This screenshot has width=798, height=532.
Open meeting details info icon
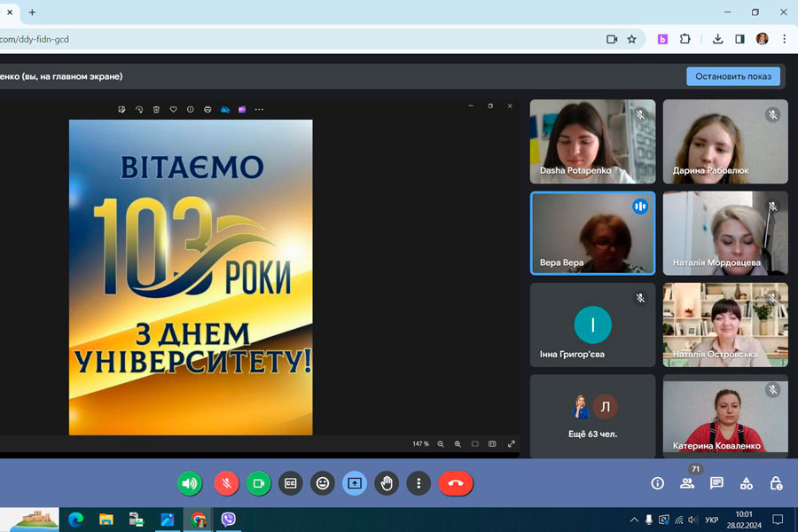658,483
